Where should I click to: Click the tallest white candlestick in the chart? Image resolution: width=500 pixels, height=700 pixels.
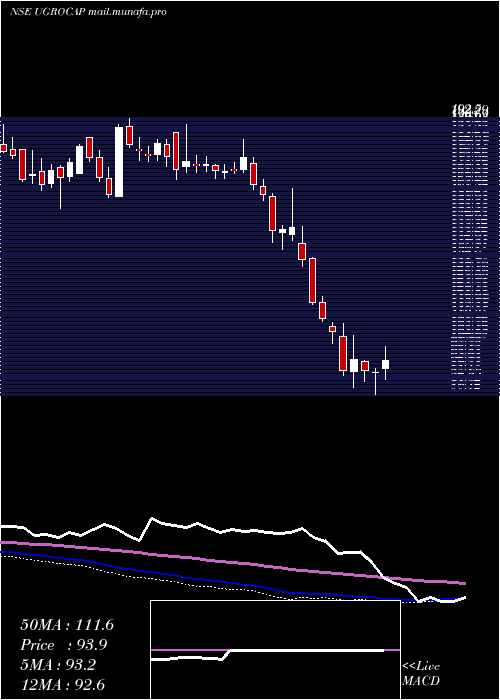(x=119, y=162)
